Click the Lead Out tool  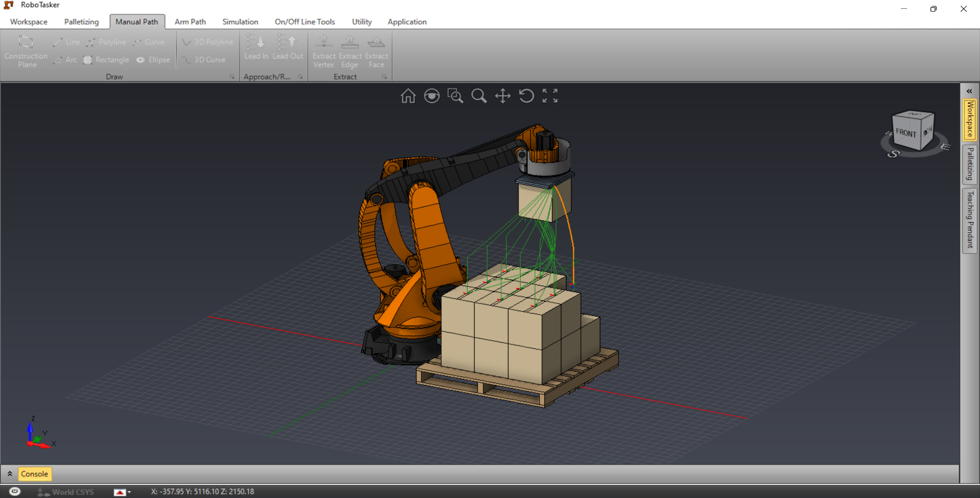tap(288, 47)
